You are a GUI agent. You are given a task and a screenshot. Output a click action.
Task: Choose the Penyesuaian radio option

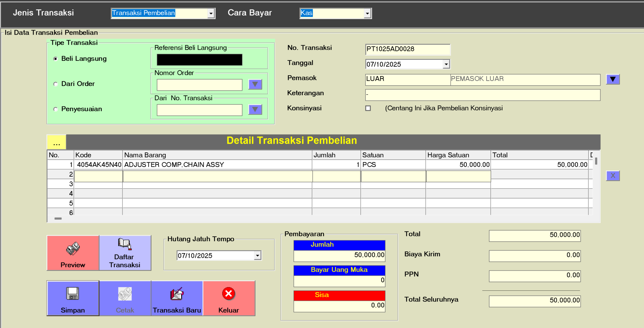(56, 109)
